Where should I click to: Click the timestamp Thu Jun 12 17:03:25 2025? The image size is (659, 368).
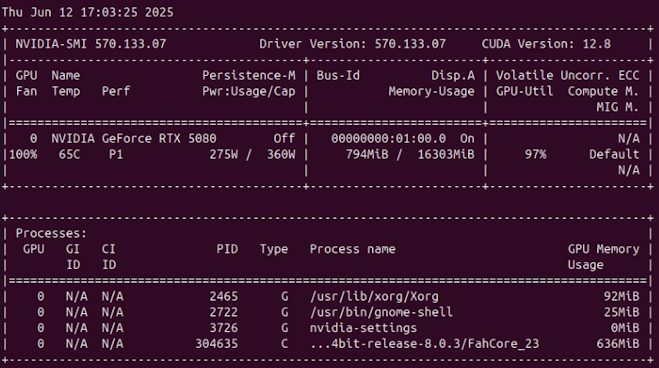coord(87,13)
